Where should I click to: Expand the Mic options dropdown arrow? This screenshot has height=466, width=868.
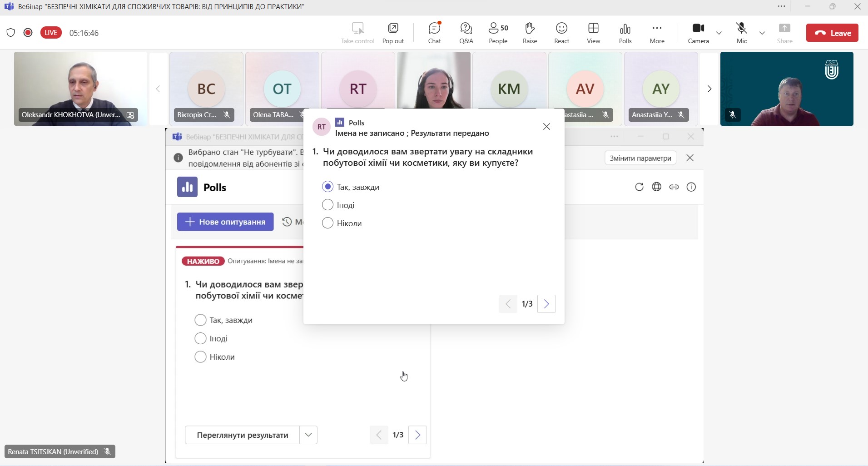(x=762, y=33)
